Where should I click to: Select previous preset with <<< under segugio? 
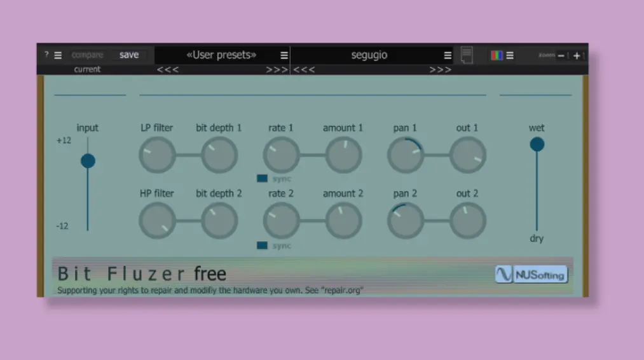pos(304,70)
